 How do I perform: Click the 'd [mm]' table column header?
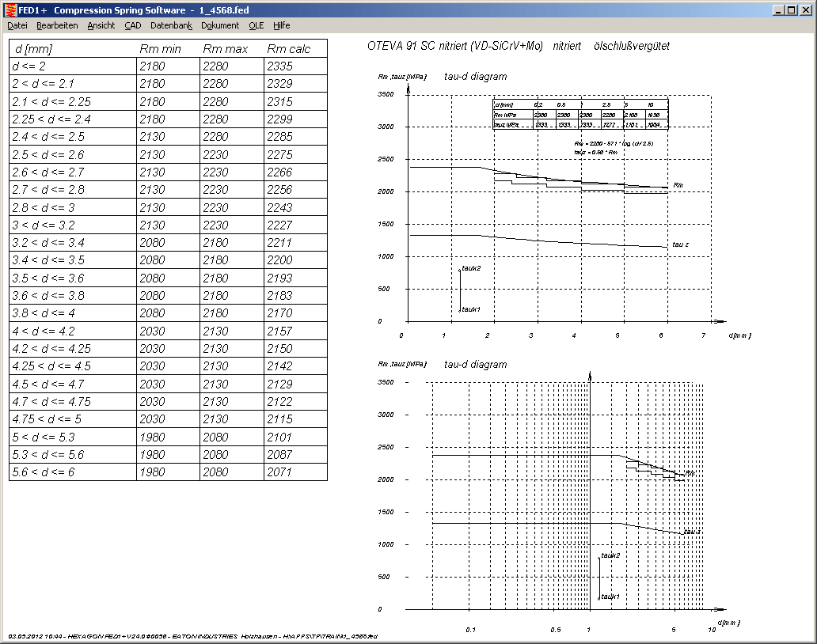(29, 49)
